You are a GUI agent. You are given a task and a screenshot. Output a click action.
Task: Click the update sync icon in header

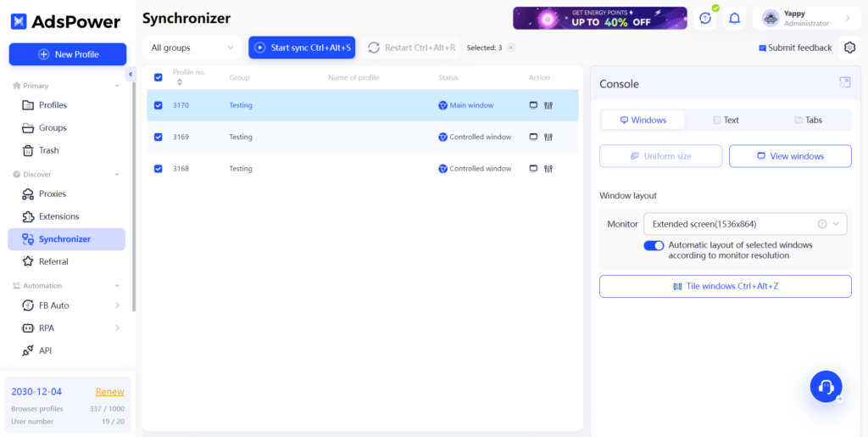pyautogui.click(x=705, y=19)
